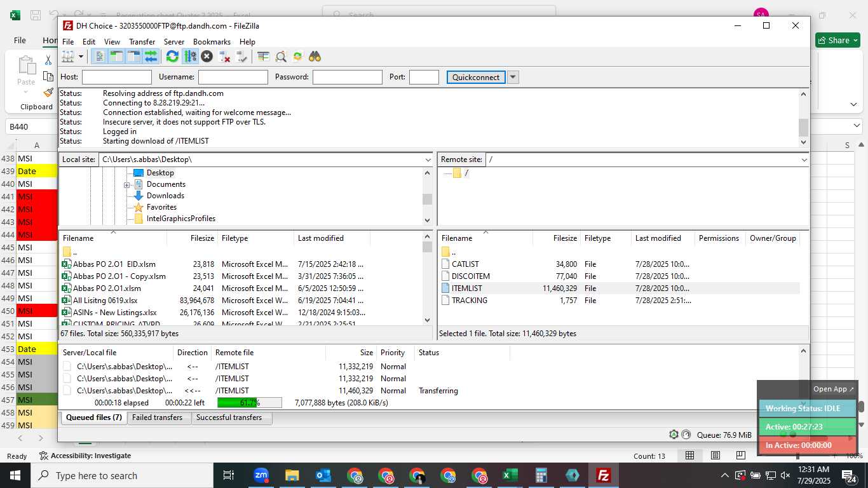
Task: Toggle remote directory tree display
Action: pyautogui.click(x=133, y=57)
